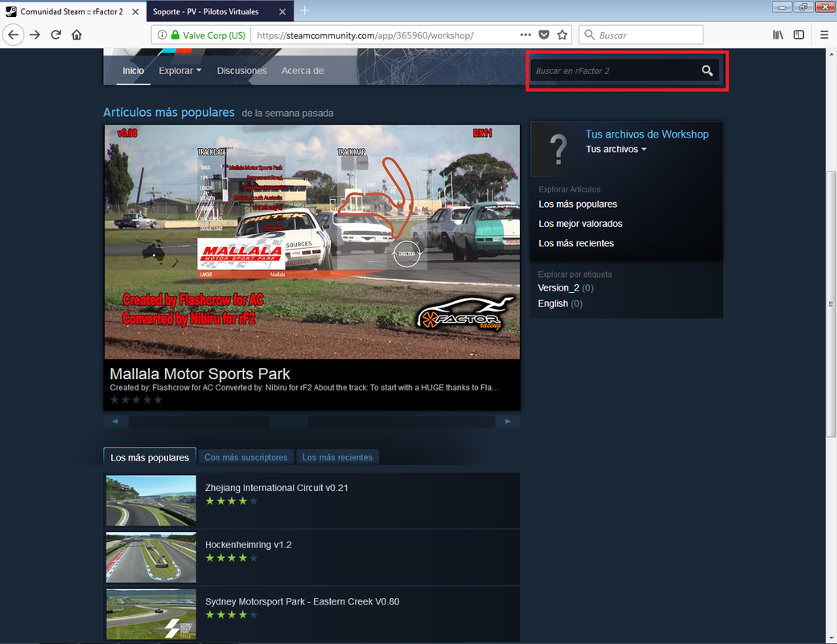Expand Tus archivos dropdown
Viewport: 837px width, 644px height.
(x=616, y=150)
